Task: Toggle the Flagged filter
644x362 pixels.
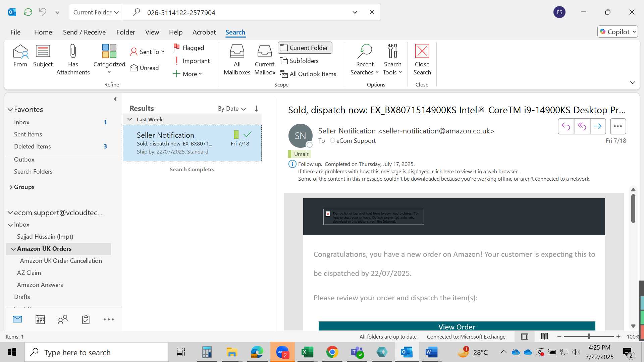Action: point(189,48)
